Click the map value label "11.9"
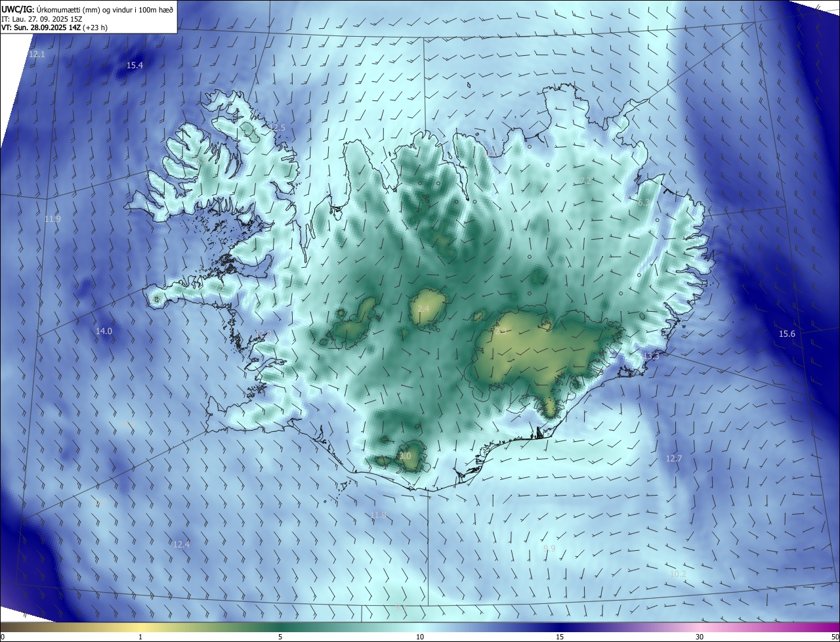This screenshot has height=642, width=840. click(x=52, y=219)
